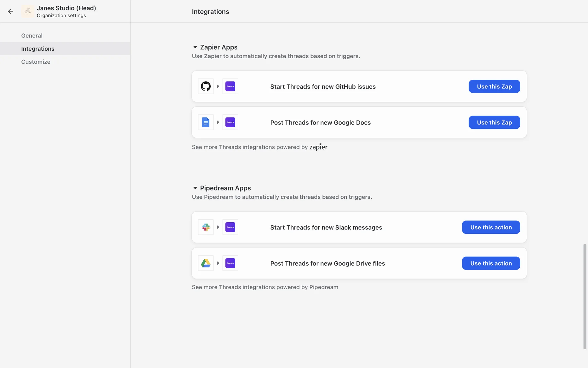
Task: Click Threads icon in Slack messages row
Action: pos(230,227)
